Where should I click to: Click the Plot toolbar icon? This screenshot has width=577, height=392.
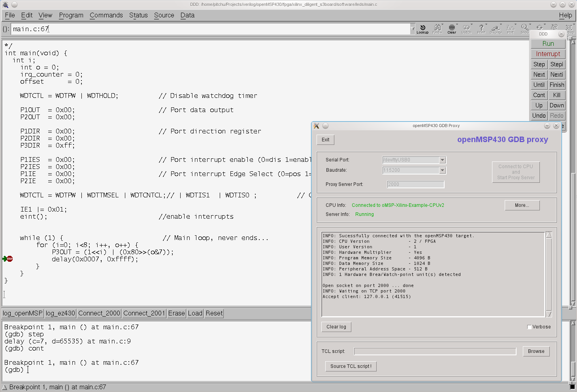click(x=510, y=29)
